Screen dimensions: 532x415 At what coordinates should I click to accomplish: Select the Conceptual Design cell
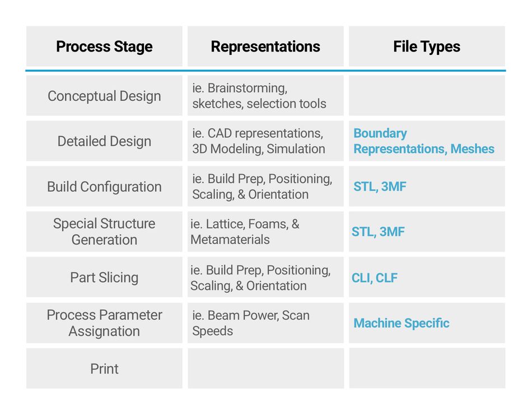pyautogui.click(x=104, y=96)
